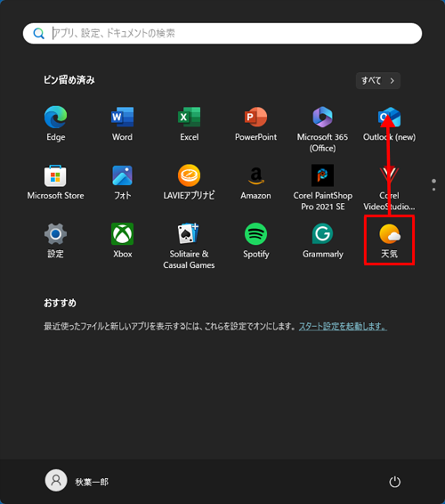Open Solitaire & Casual Games
445x504 pixels.
(189, 247)
